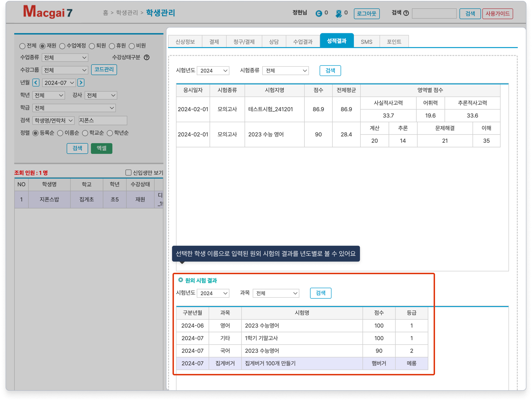Click 검색 button beside 과목 dropdown
This screenshot has width=532, height=401.
pos(321,293)
